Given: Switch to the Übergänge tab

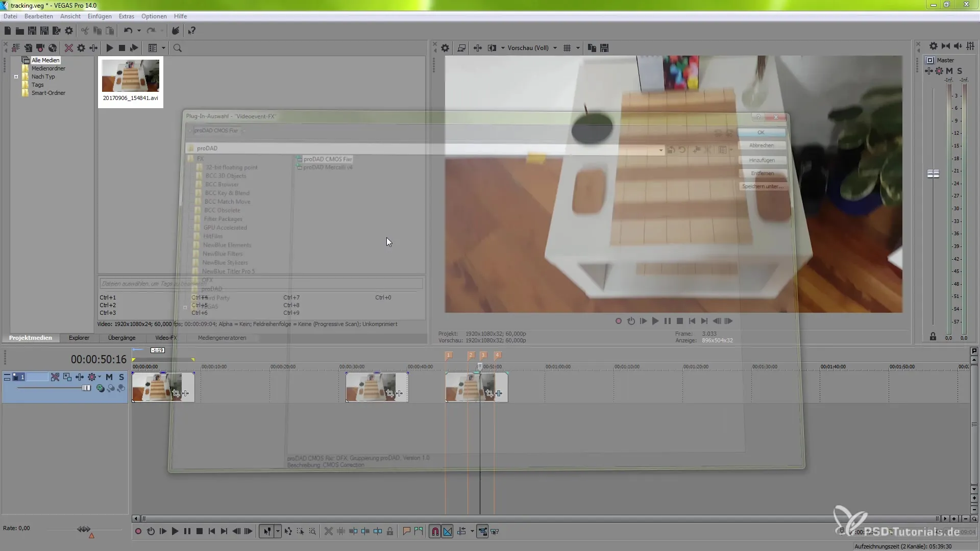Looking at the screenshot, I should point(121,338).
